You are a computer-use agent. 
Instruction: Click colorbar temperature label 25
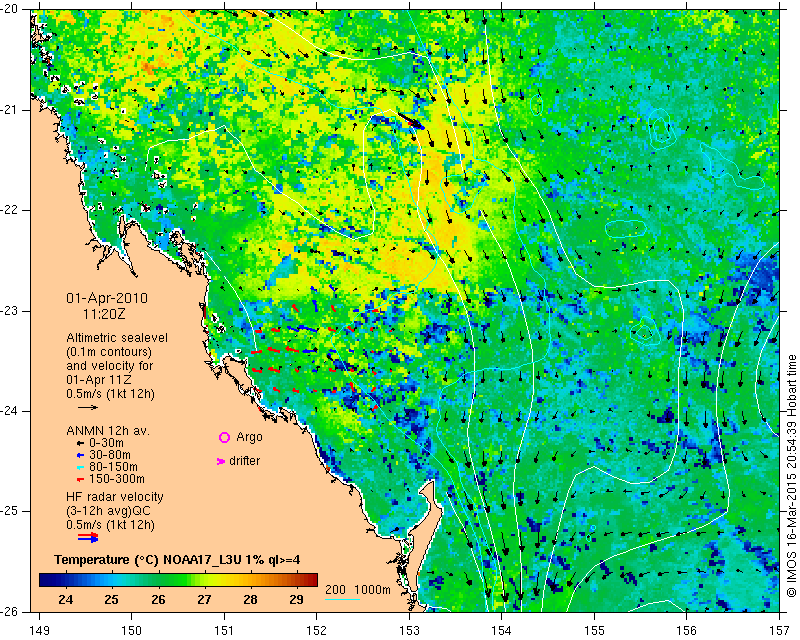(111, 600)
